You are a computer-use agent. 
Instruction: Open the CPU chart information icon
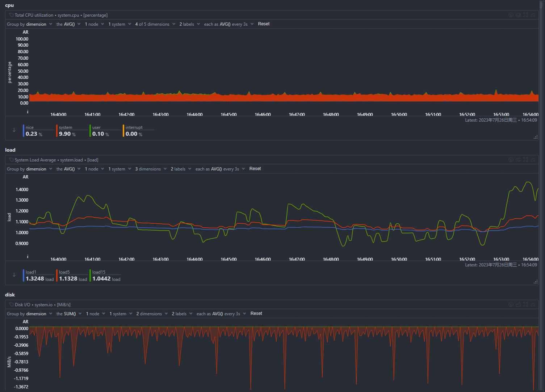tap(511, 15)
